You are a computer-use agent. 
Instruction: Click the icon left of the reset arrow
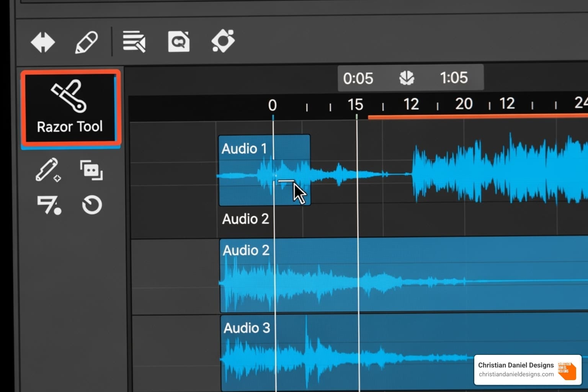[49, 205]
